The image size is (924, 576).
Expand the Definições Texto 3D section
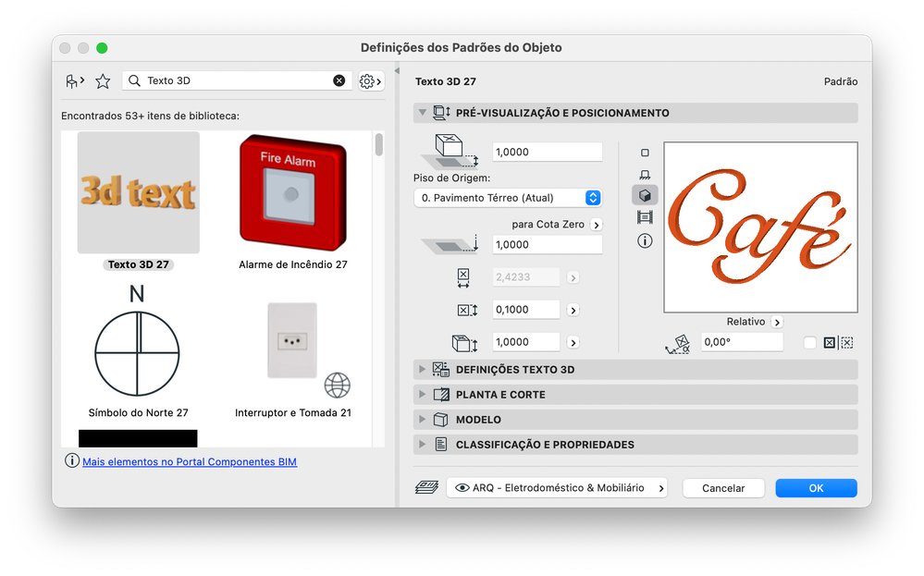(422, 369)
